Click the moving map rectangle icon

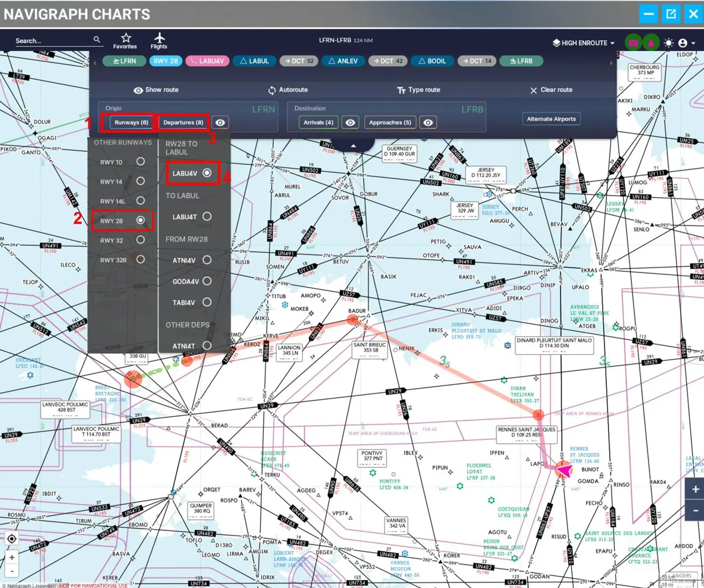(633, 43)
